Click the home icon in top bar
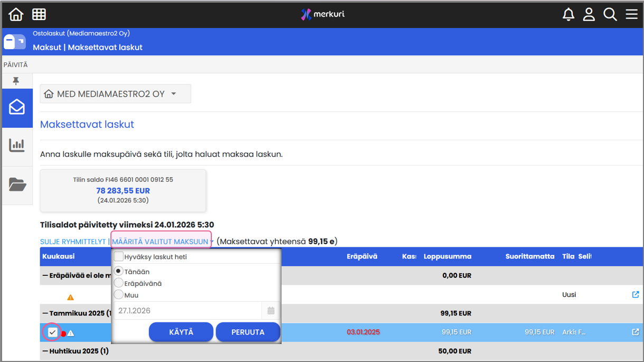The width and height of the screenshot is (644, 362). (16, 14)
